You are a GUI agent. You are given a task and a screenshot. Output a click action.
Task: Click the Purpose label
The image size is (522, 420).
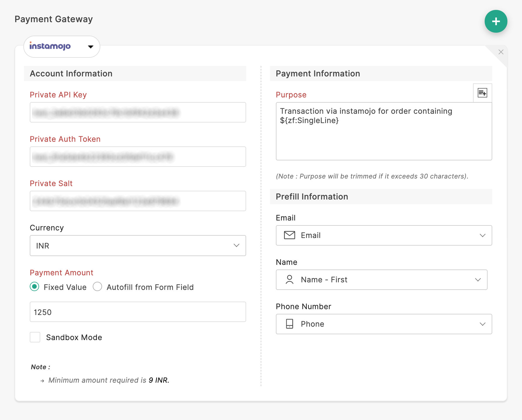[291, 95]
